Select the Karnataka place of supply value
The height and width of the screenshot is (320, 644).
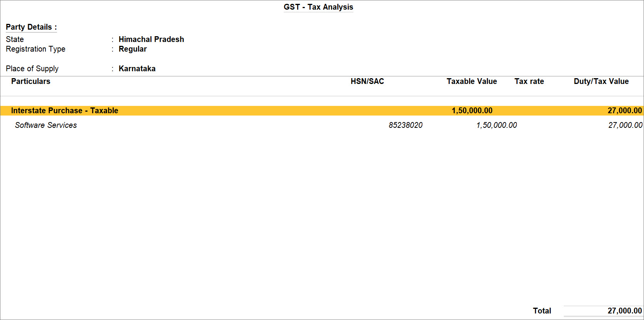click(x=137, y=69)
